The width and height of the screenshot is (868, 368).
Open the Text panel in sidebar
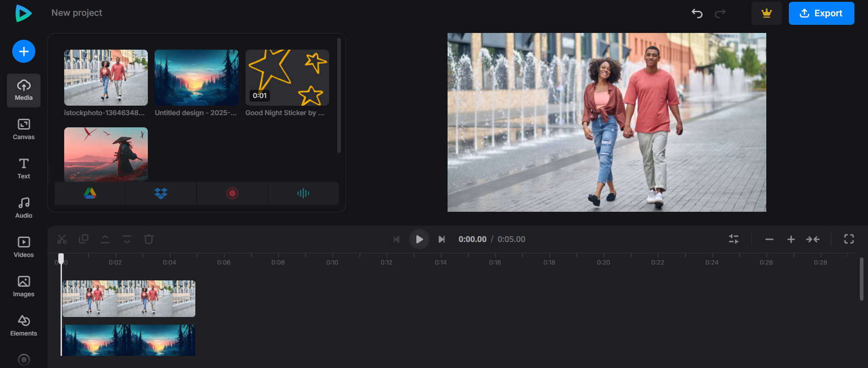pos(24,168)
